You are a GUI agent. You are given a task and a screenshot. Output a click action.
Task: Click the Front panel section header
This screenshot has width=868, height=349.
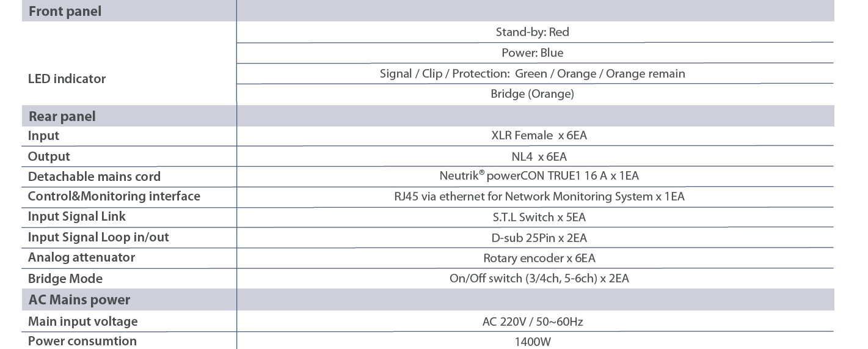65,11
